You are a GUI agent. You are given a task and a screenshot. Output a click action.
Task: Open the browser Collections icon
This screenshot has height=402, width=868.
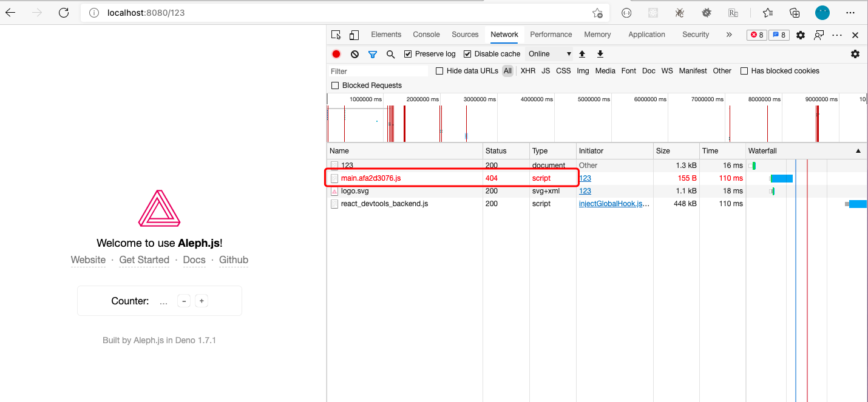click(795, 13)
